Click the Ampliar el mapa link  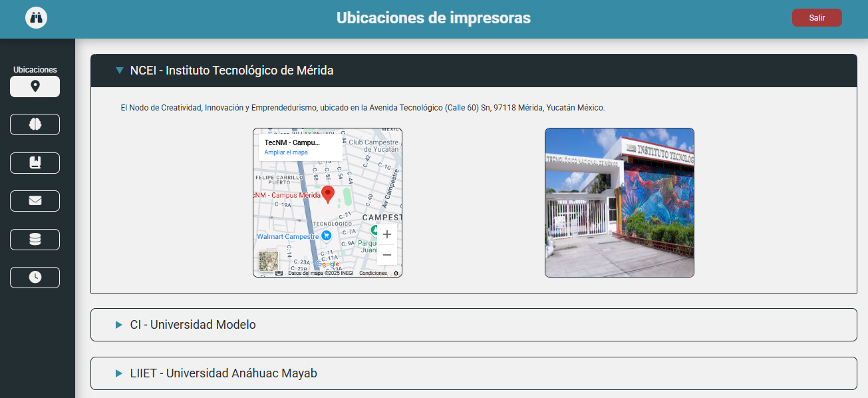[286, 152]
